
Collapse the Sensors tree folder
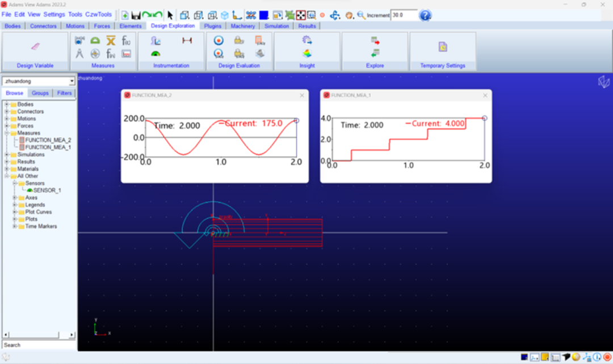coord(14,183)
